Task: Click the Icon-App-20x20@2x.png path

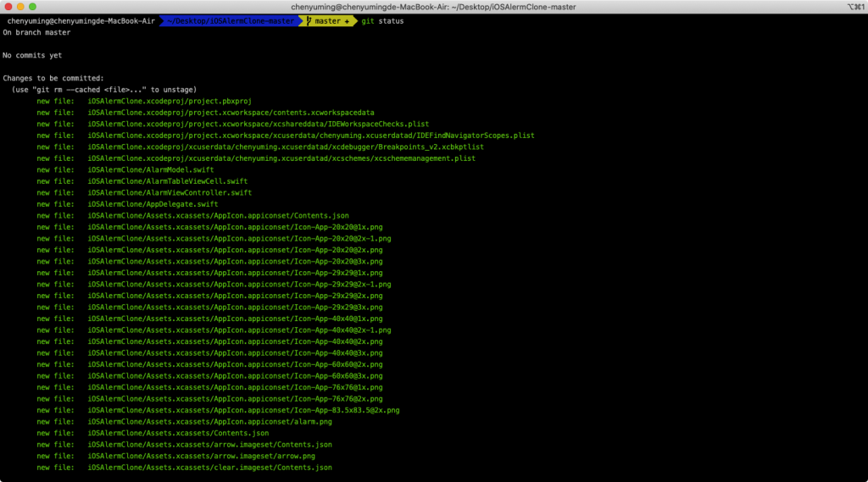Action: [236, 250]
